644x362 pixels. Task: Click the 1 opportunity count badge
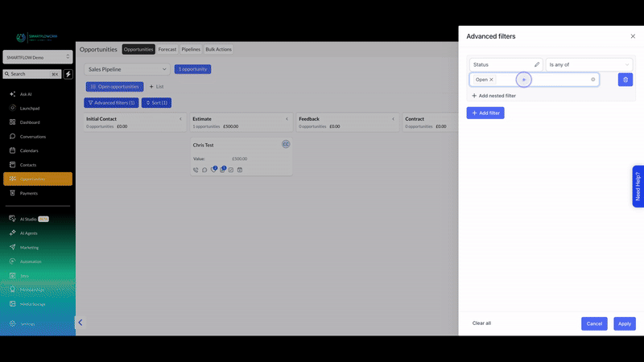click(x=192, y=69)
